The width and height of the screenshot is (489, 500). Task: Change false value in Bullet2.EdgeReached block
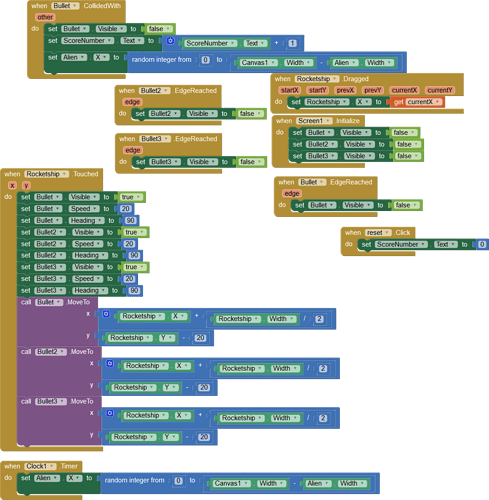(x=251, y=113)
